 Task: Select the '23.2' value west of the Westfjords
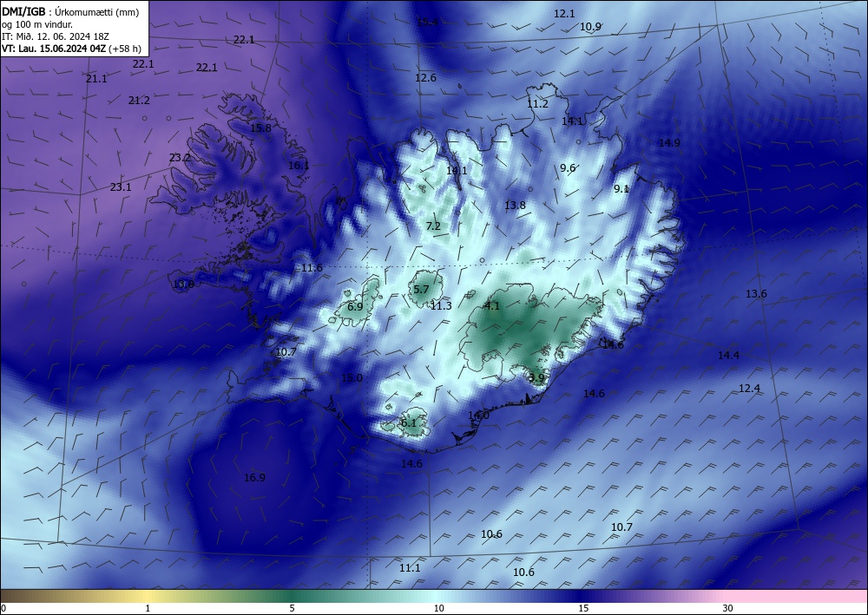click(x=180, y=158)
